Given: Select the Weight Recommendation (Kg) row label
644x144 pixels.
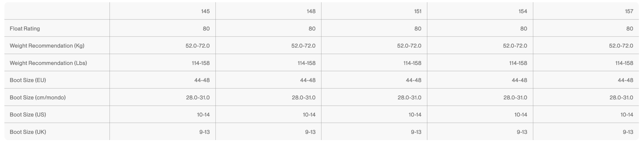Looking at the screenshot, I should [47, 46].
